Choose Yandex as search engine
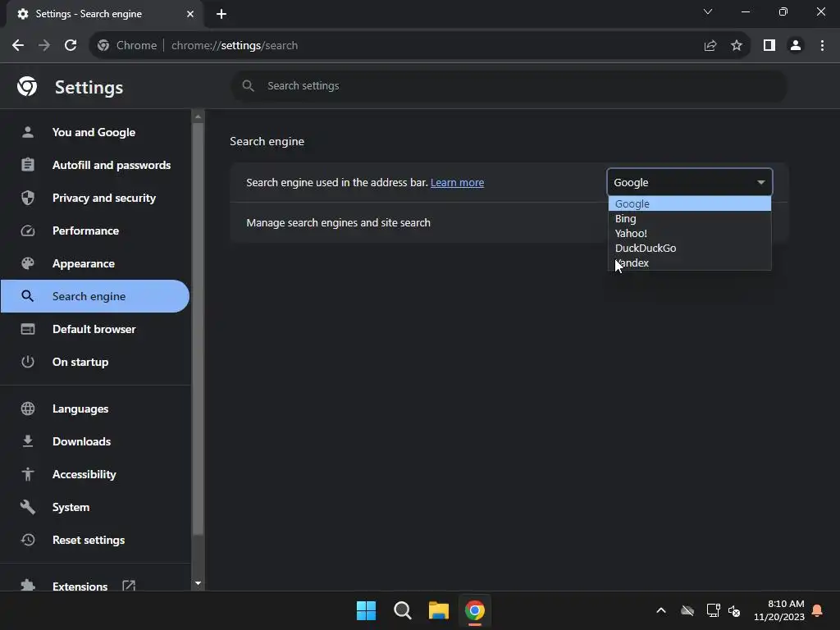The height and width of the screenshot is (630, 840). pos(689,262)
